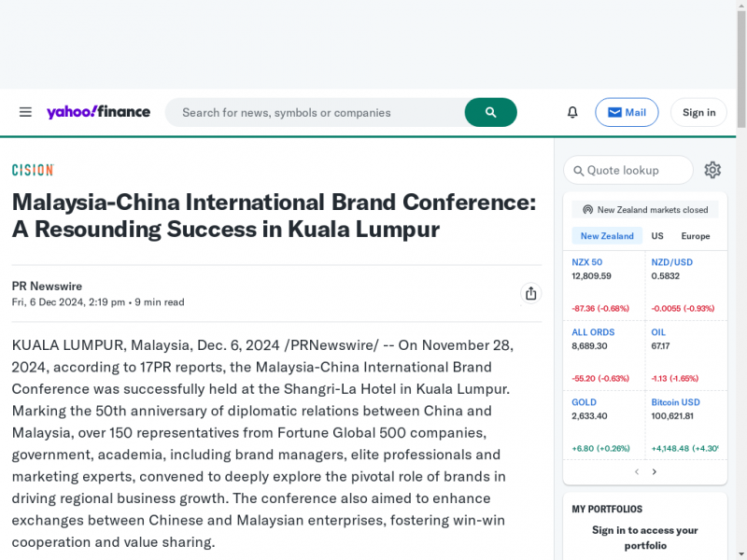Open the hamburger navigation menu
This screenshot has width=747, height=560.
tap(25, 112)
